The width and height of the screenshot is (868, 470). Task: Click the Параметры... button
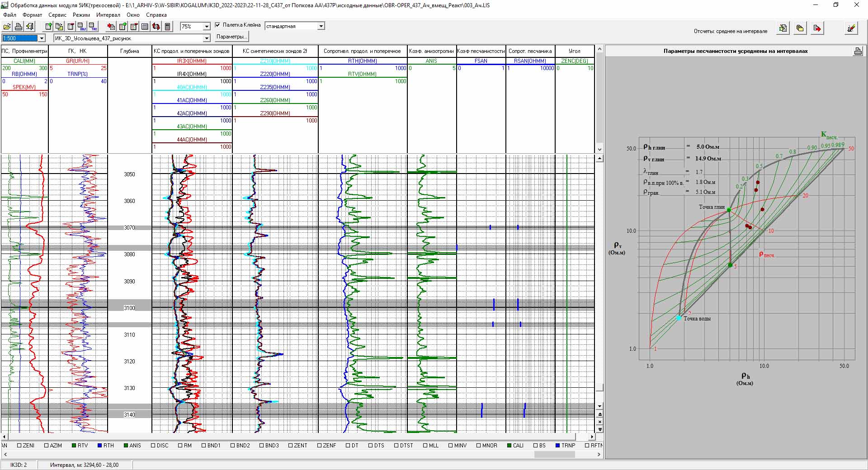tap(231, 37)
